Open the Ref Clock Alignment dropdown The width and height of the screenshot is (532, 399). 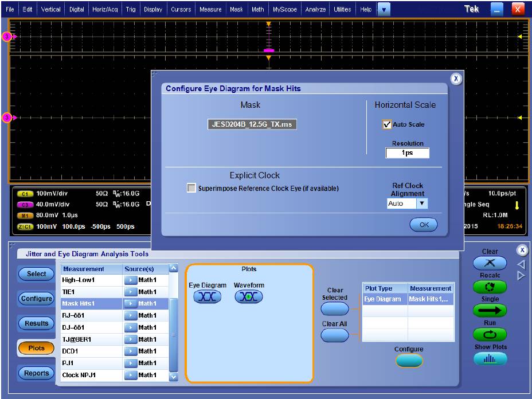coord(422,204)
